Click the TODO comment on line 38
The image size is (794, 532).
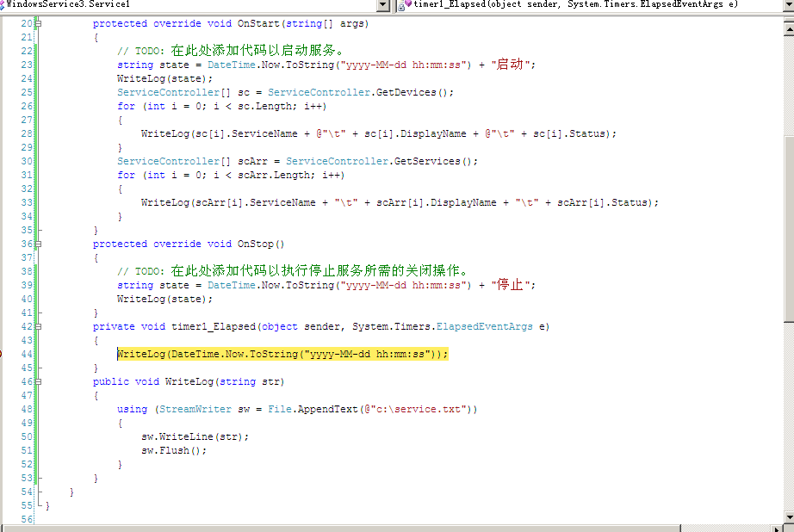(294, 270)
